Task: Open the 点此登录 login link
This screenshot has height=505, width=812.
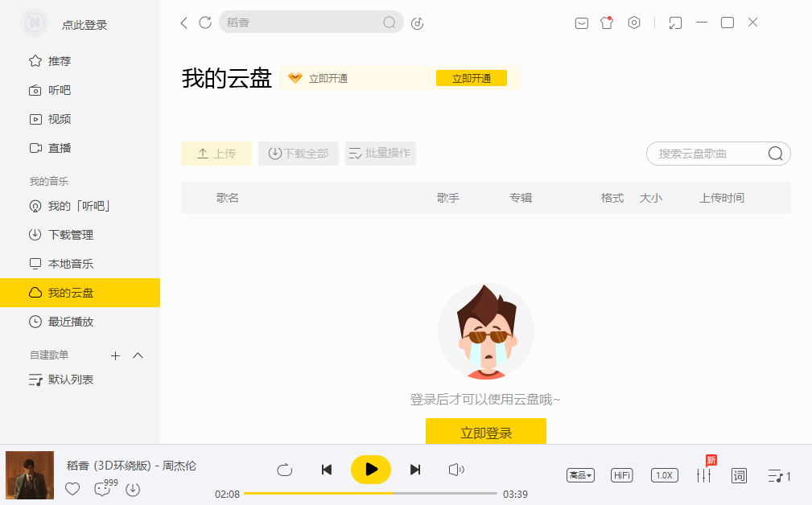Action: coord(84,25)
